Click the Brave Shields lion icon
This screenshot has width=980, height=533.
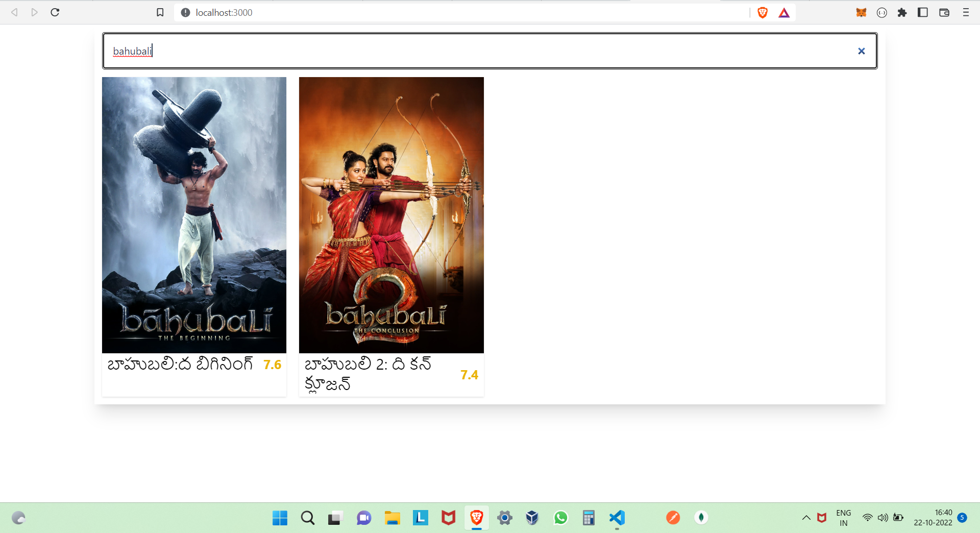click(x=762, y=12)
